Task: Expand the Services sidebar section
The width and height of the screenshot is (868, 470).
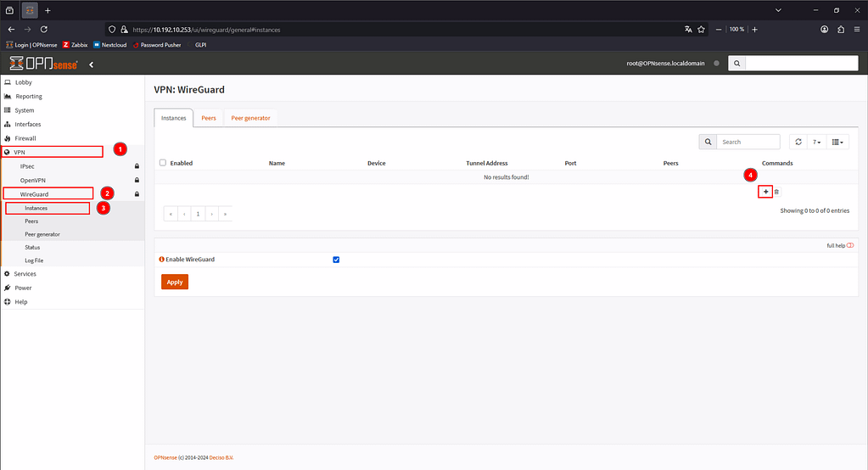Action: click(25, 274)
